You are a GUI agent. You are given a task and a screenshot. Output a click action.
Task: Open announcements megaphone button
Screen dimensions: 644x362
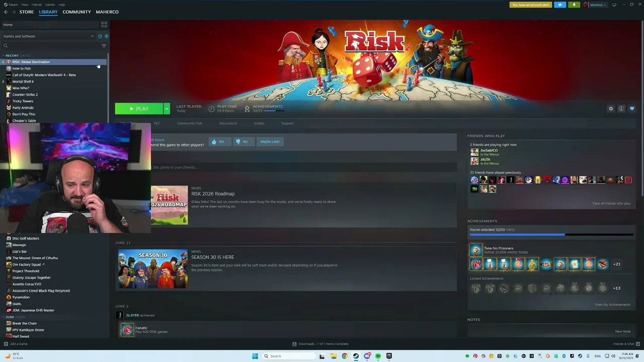[x=560, y=5]
